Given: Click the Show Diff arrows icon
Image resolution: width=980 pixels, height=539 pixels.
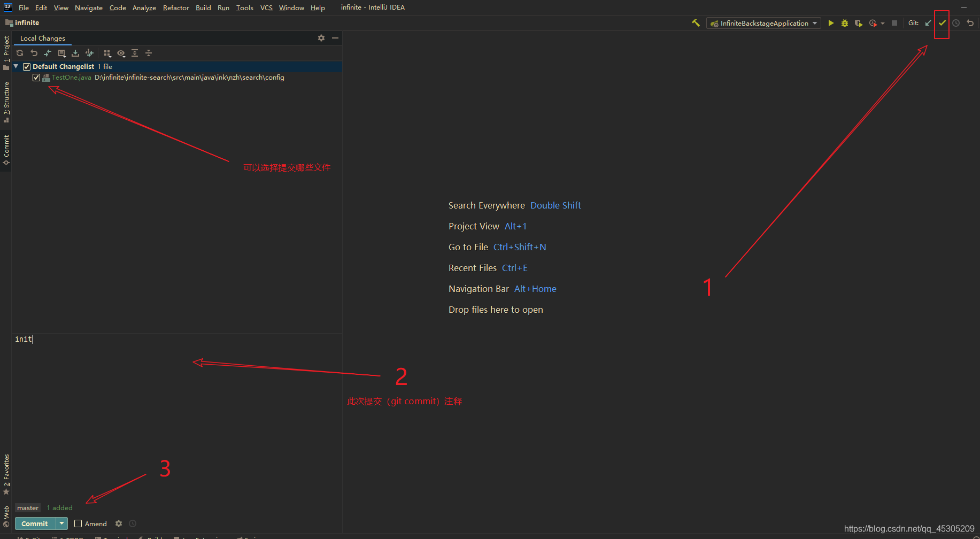Looking at the screenshot, I should (48, 53).
